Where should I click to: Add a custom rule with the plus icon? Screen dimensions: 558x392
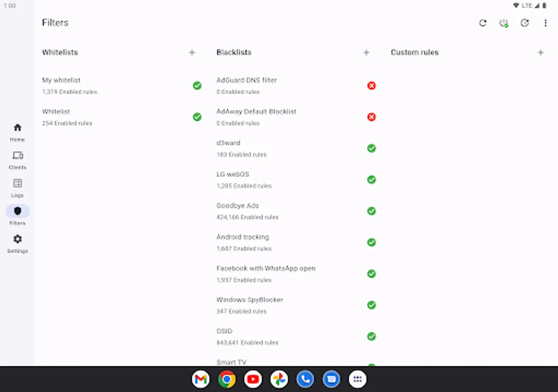point(541,53)
